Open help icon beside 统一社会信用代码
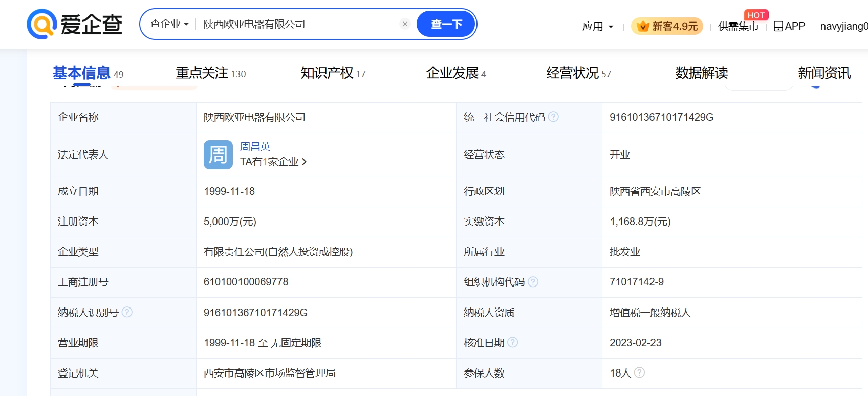 click(553, 117)
